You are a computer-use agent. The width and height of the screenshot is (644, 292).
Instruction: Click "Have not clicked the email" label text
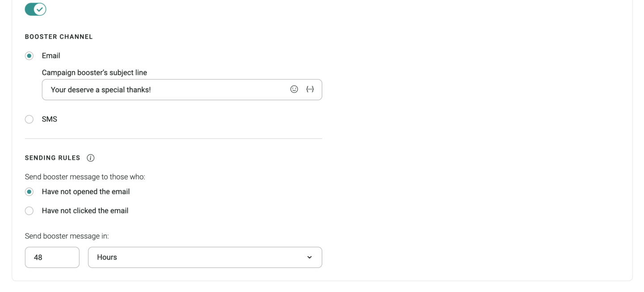coord(85,211)
